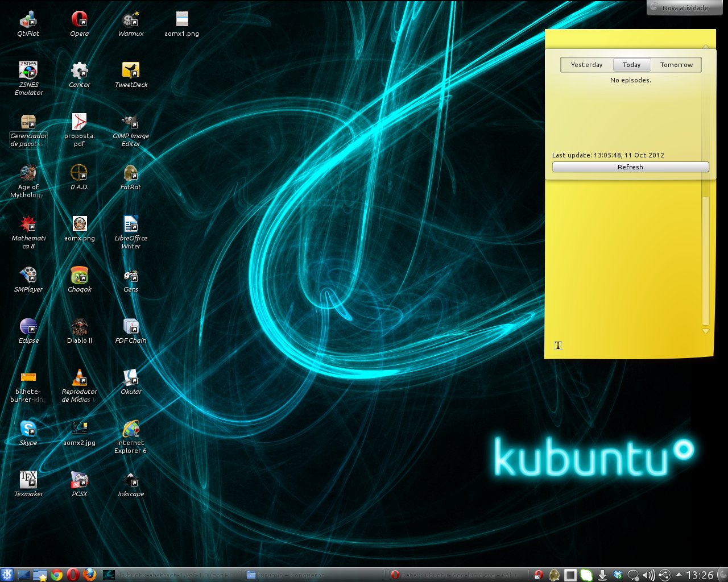Open the Kickoff K application menu
Screen dimensions: 728x582
[7, 575]
